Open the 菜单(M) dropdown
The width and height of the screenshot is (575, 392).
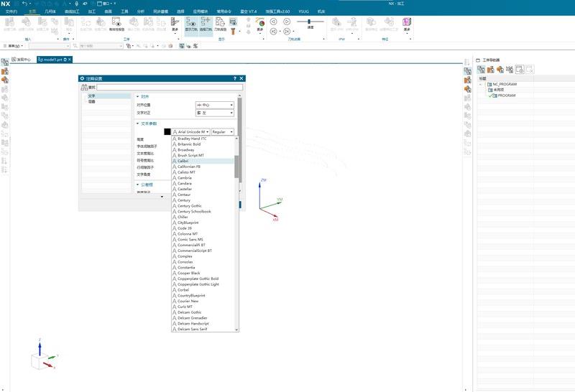[13, 46]
